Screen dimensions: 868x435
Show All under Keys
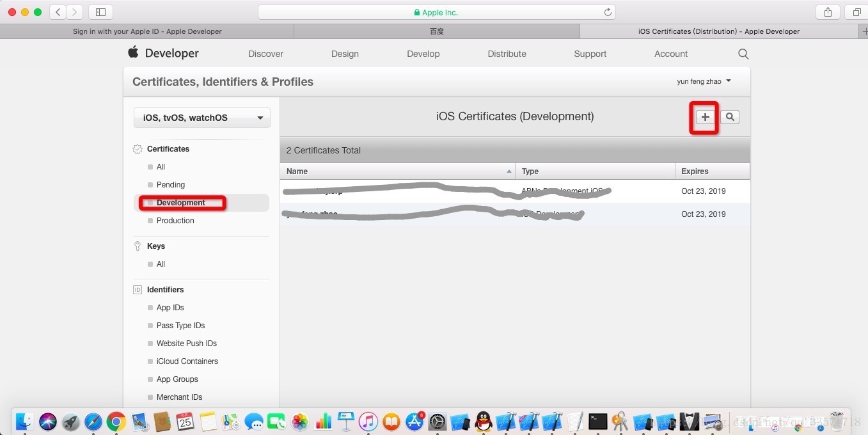point(161,264)
